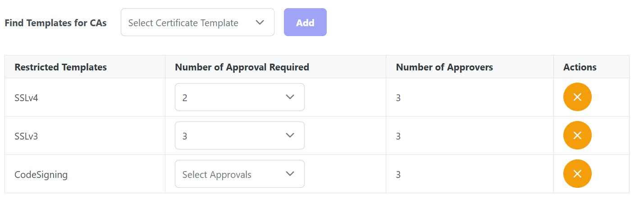Click approvers count in SSLv4 row

[x=398, y=98]
